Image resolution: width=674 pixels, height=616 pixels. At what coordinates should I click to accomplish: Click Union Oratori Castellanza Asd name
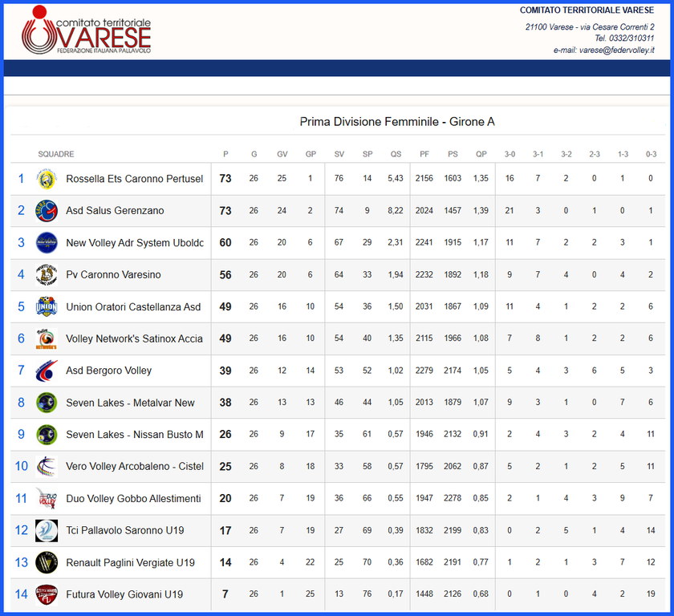[133, 306]
